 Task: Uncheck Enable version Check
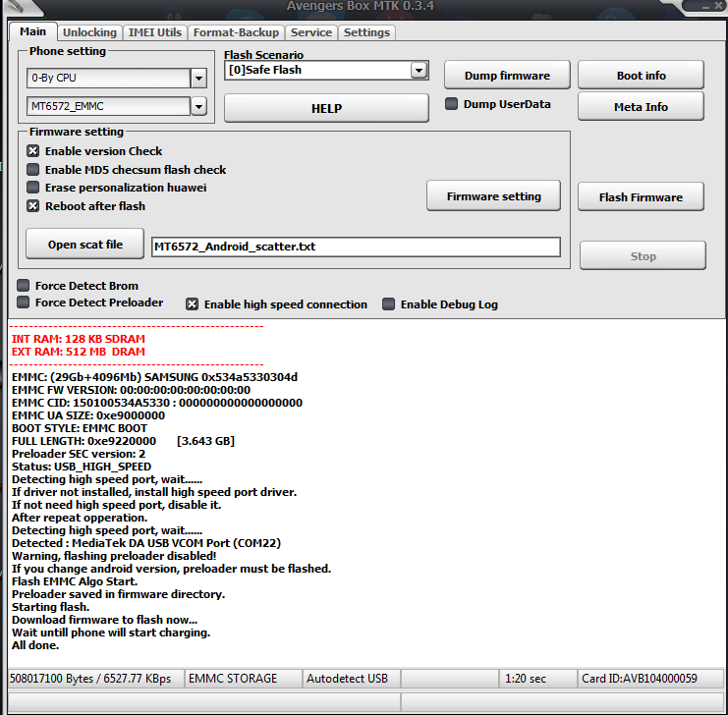tap(33, 151)
